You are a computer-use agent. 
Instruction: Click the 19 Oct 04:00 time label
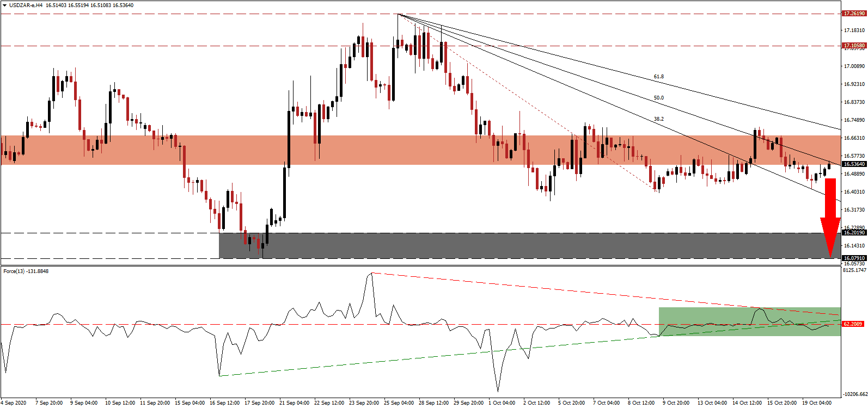pos(818,403)
